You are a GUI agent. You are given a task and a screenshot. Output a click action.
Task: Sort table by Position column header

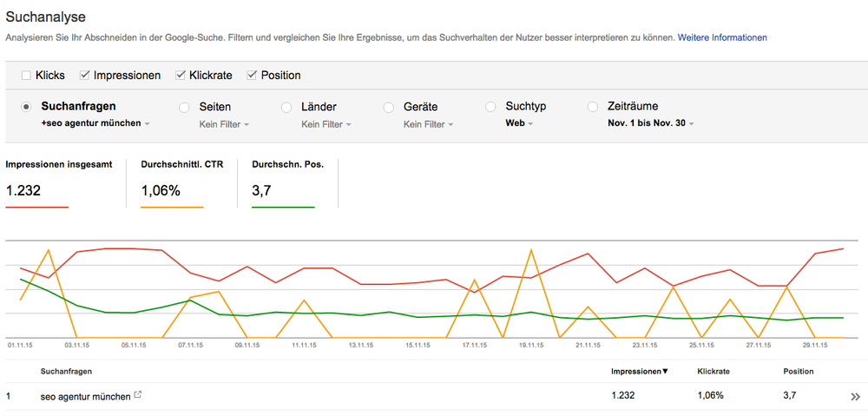click(x=799, y=372)
